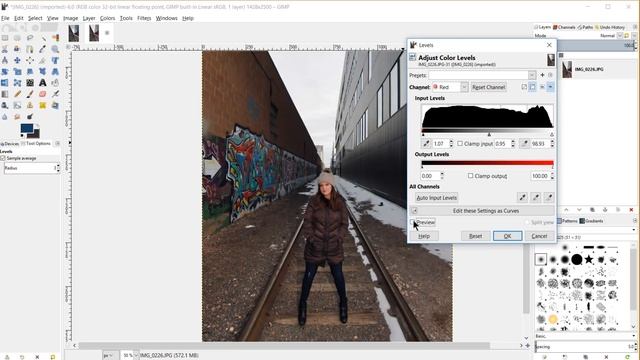The height and width of the screenshot is (360, 640).
Task: Select the Scissors select tool
Action: 5,49
